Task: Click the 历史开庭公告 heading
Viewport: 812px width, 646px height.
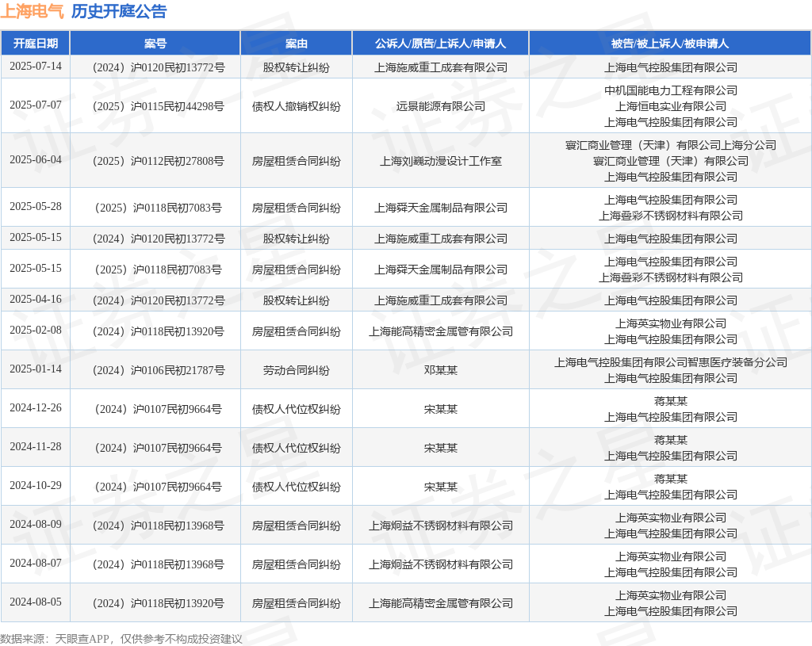Action: click(x=119, y=11)
